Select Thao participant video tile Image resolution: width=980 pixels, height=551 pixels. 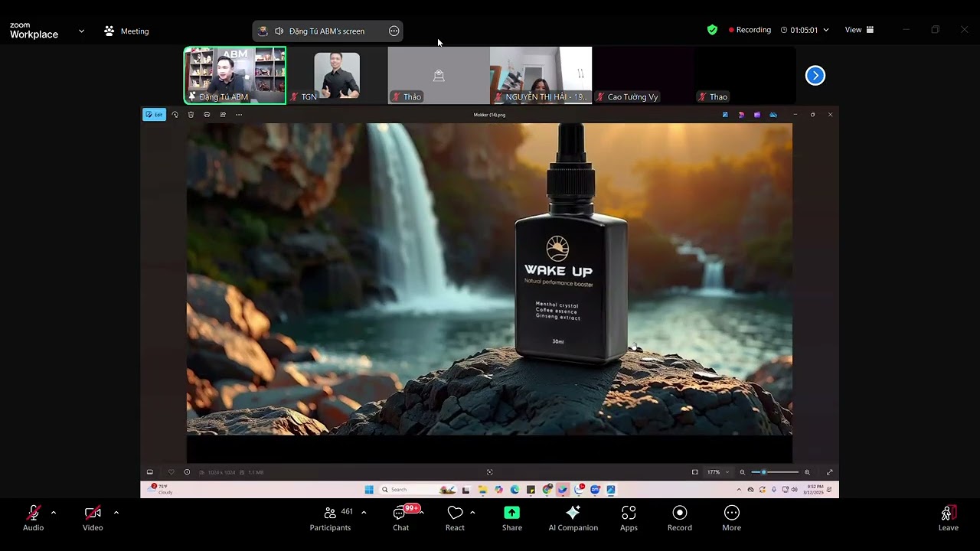point(744,75)
